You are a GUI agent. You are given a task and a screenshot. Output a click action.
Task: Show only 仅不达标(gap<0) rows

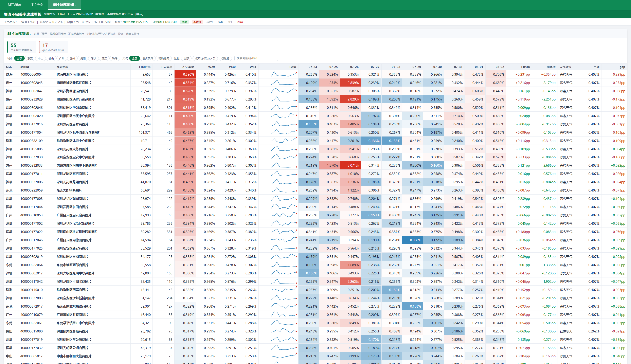tap(205, 58)
